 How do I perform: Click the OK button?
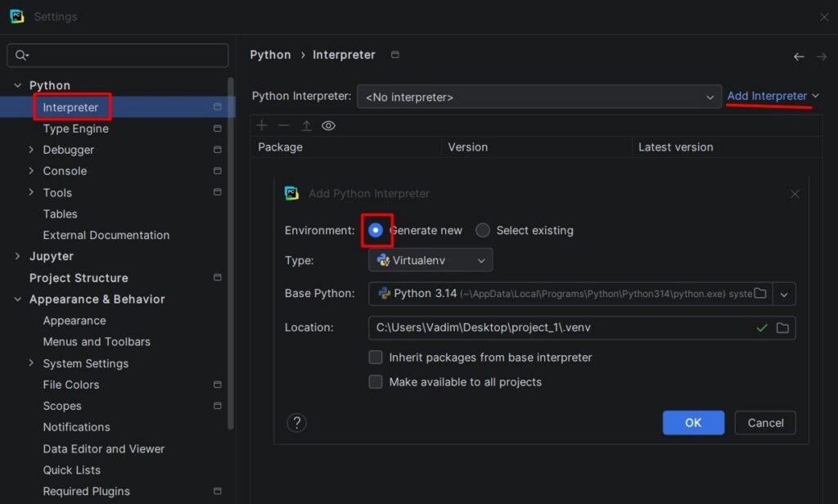[x=693, y=423]
